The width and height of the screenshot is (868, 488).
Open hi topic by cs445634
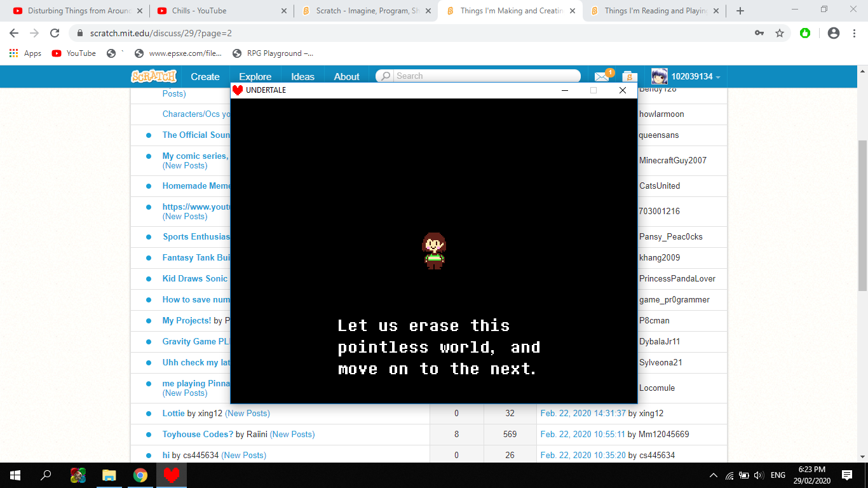coord(166,455)
